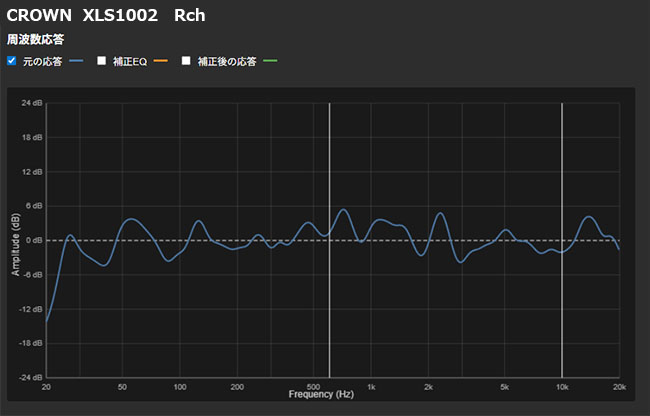Click the 24 dB label on the Y axis
Image resolution: width=650 pixels, height=416 pixels.
click(32, 103)
